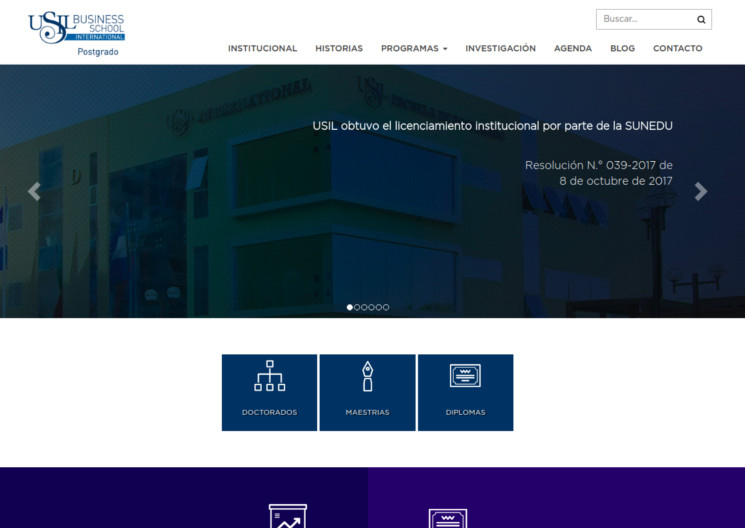Screen dimensions: 745x528
Task: Open the Maestrias label link
Action: tap(367, 413)
